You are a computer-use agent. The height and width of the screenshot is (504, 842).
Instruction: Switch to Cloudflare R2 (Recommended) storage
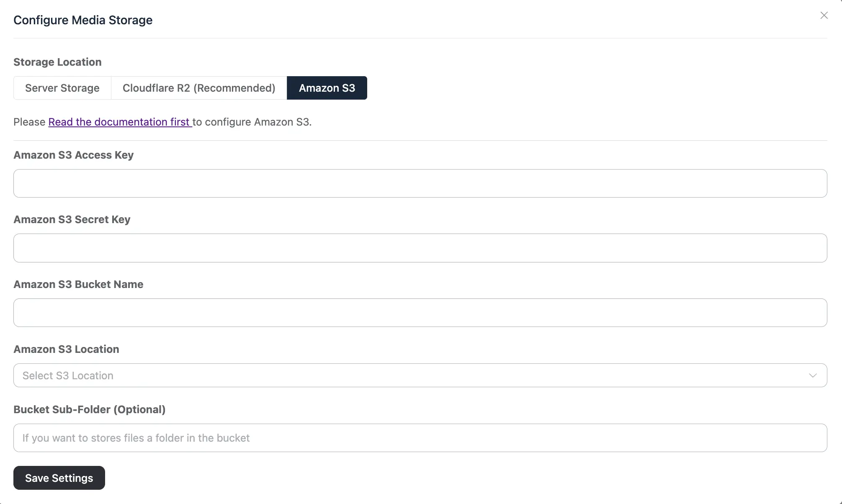(x=199, y=88)
